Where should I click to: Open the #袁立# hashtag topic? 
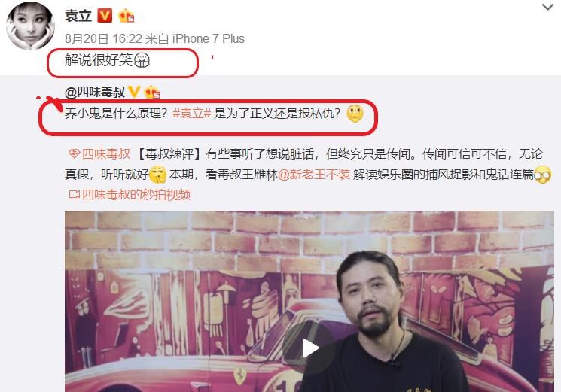(192, 114)
